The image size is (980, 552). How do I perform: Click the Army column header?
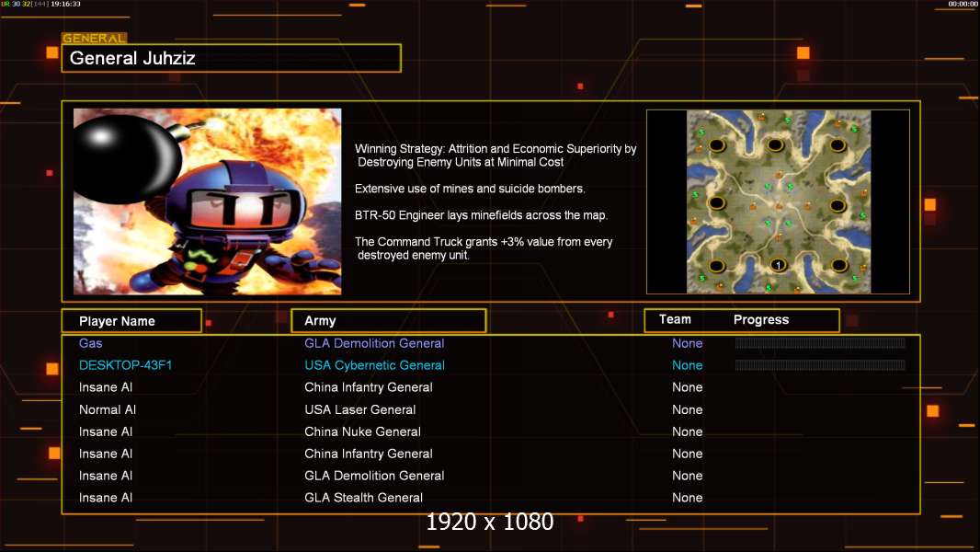point(389,321)
